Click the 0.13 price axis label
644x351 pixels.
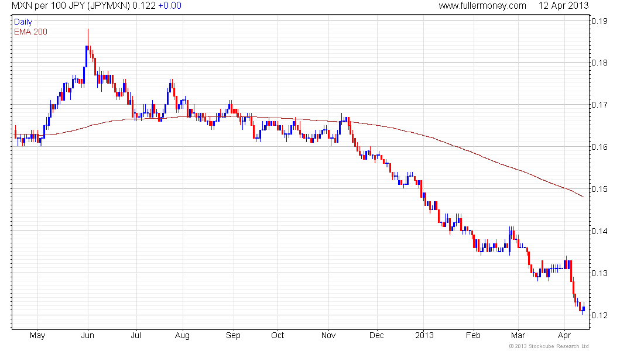point(600,273)
